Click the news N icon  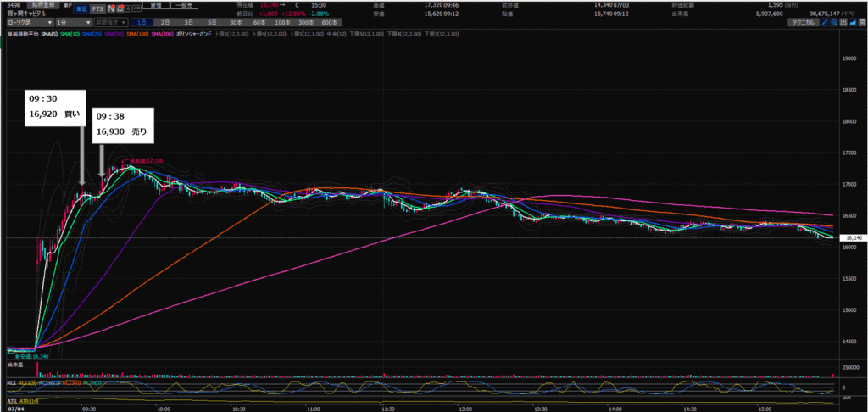(112, 8)
